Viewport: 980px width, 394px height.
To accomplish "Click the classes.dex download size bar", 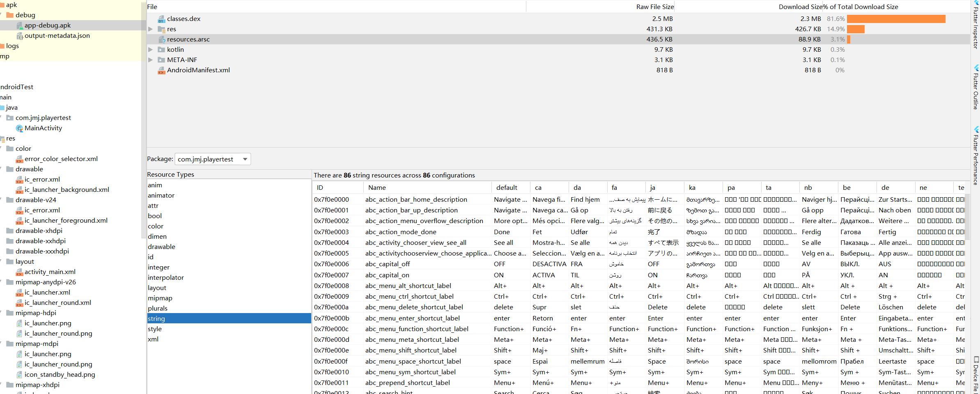I will click(896, 19).
